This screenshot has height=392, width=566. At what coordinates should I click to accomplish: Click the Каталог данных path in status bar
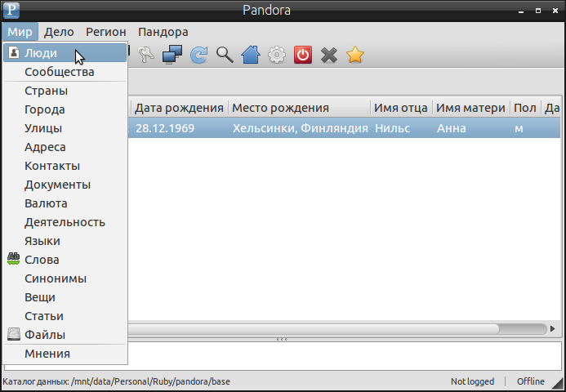click(116, 381)
